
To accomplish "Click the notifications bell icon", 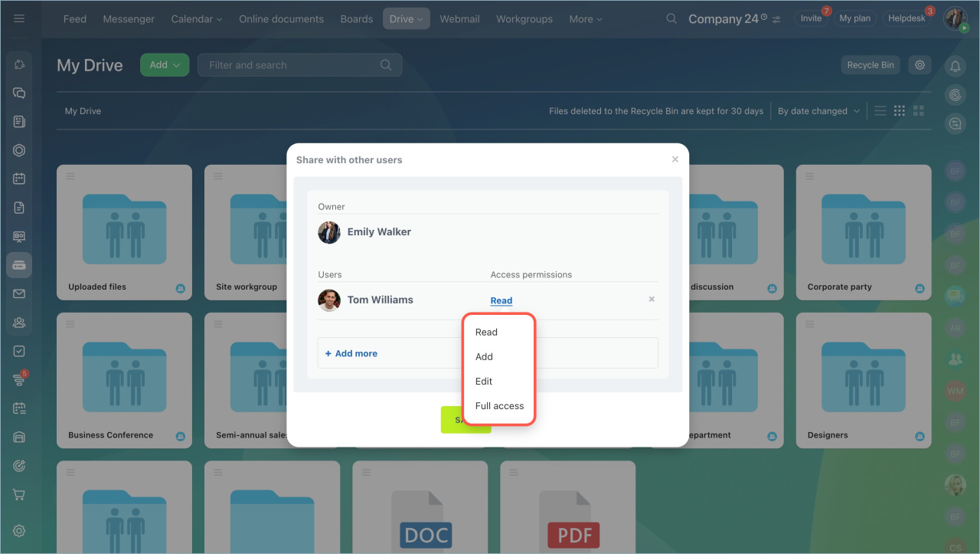I will 955,67.
